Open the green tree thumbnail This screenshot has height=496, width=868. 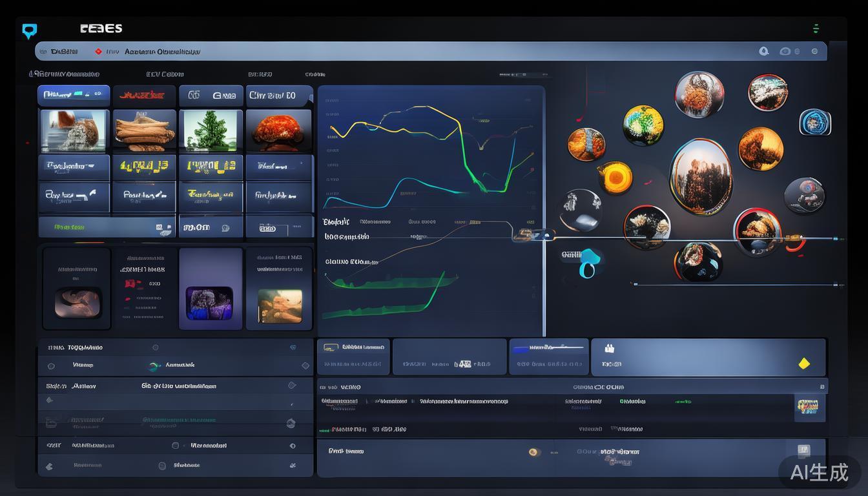point(211,131)
